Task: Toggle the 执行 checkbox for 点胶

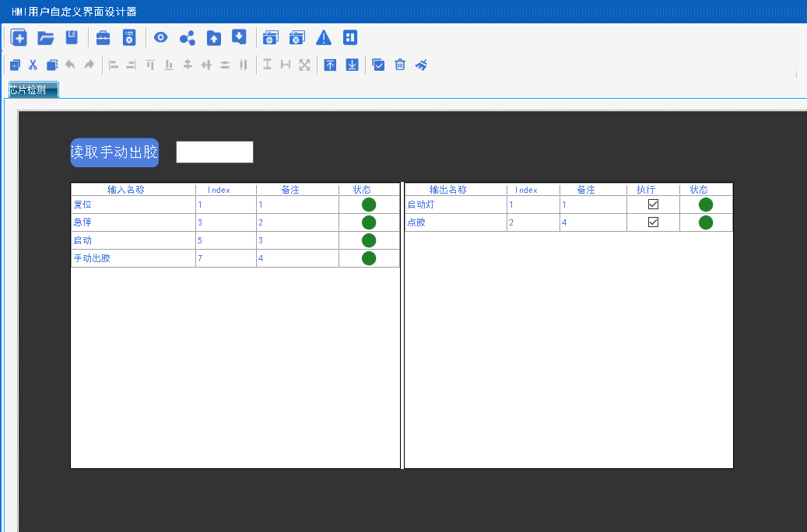Action: (653, 222)
